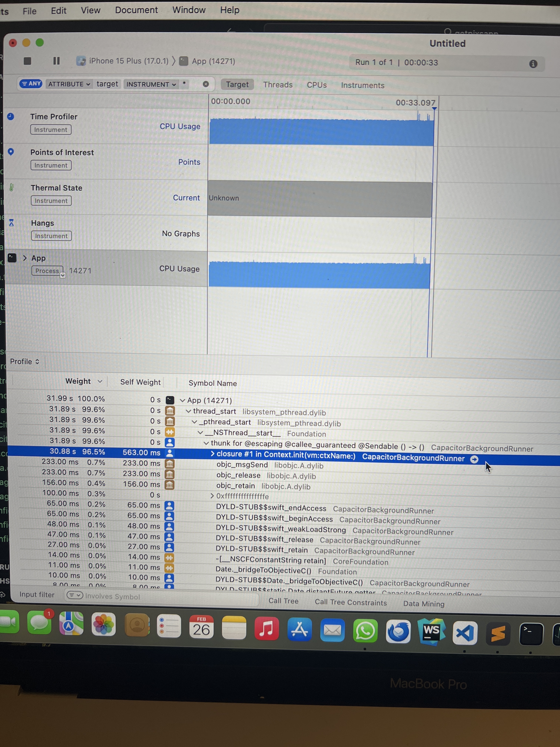560x747 pixels.
Task: Open the ATTRIBUTE filter dropdown
Action: coord(69,84)
